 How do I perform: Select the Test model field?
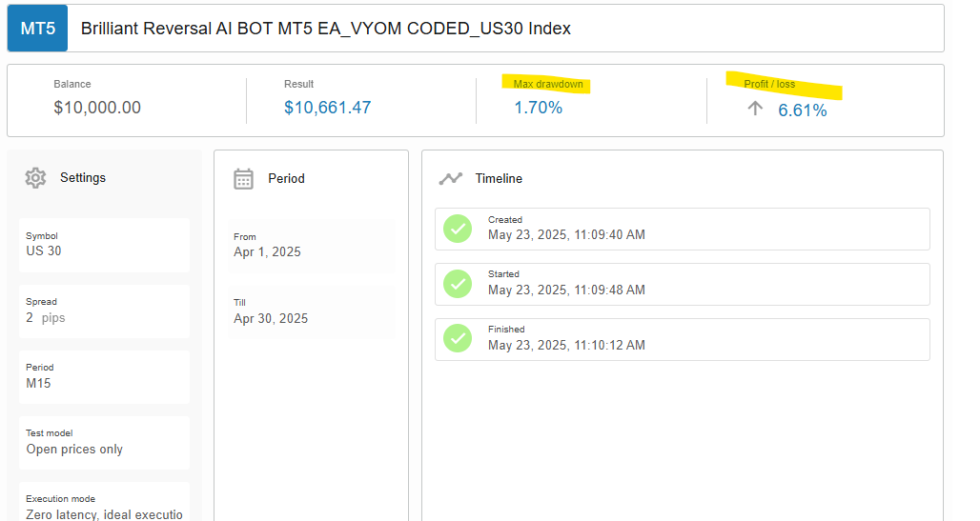point(104,442)
